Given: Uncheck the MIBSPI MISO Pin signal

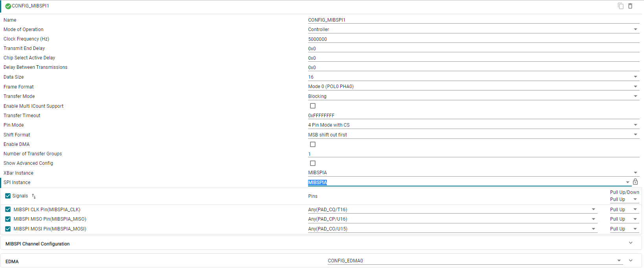Looking at the screenshot, I should [8, 219].
